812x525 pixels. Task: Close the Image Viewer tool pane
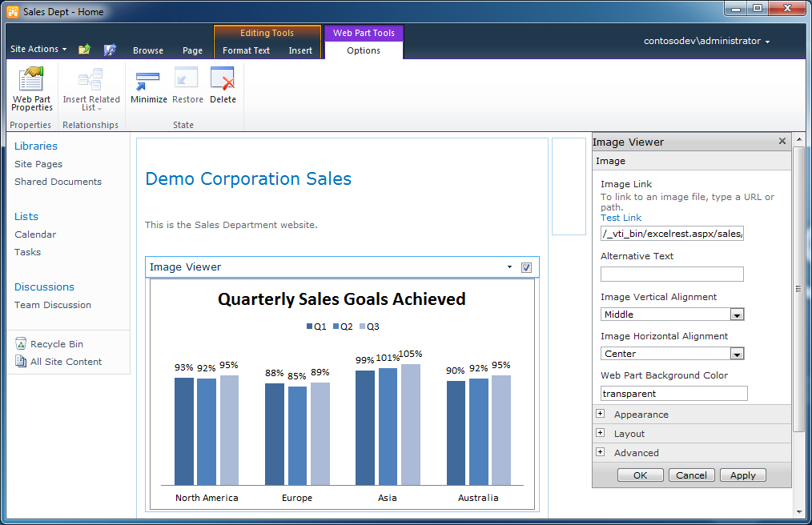(782, 142)
